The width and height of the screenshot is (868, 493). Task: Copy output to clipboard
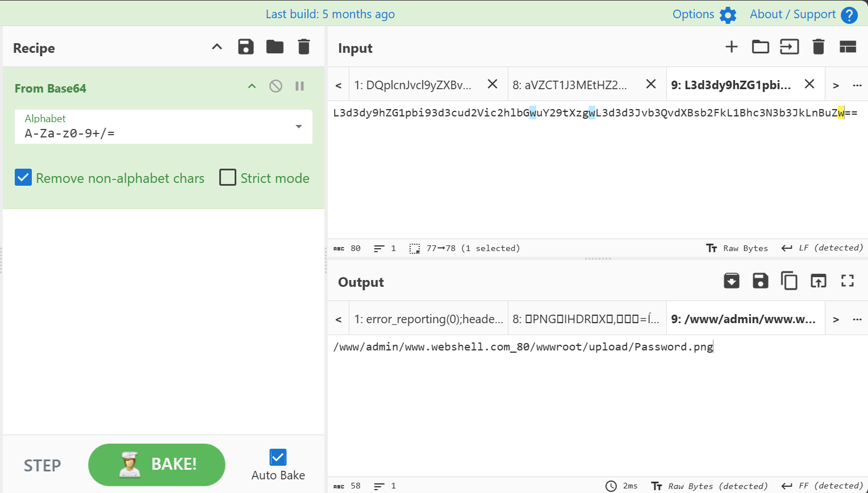click(789, 281)
